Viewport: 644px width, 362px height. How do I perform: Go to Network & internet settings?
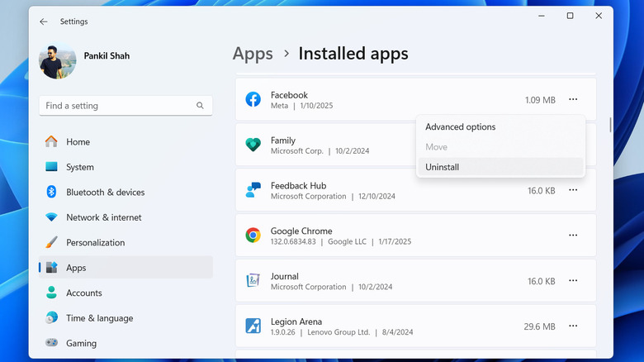click(103, 217)
